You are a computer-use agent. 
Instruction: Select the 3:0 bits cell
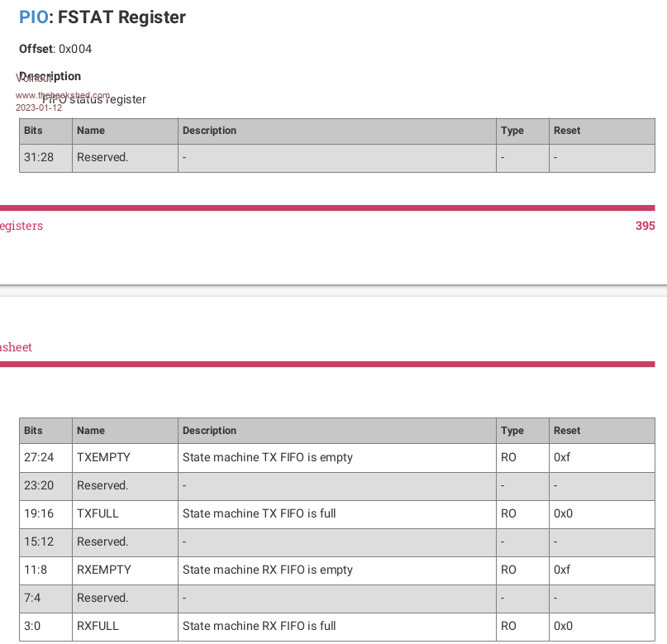coord(32,626)
